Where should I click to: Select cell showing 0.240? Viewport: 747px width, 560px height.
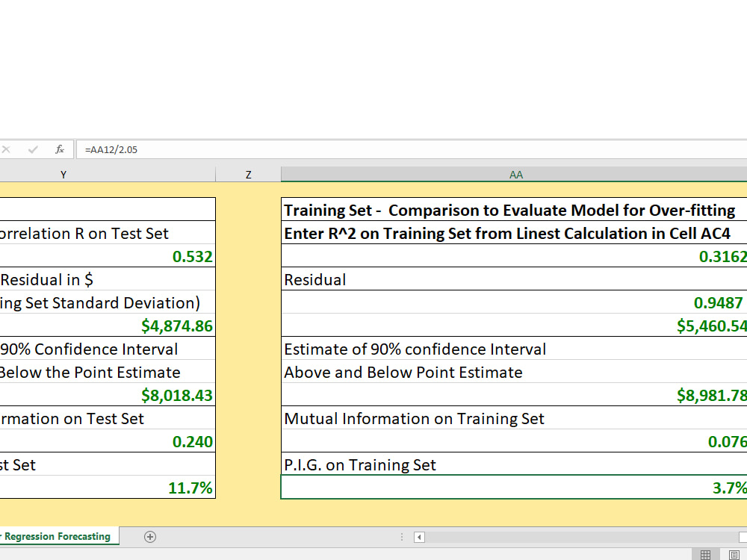coord(108,441)
